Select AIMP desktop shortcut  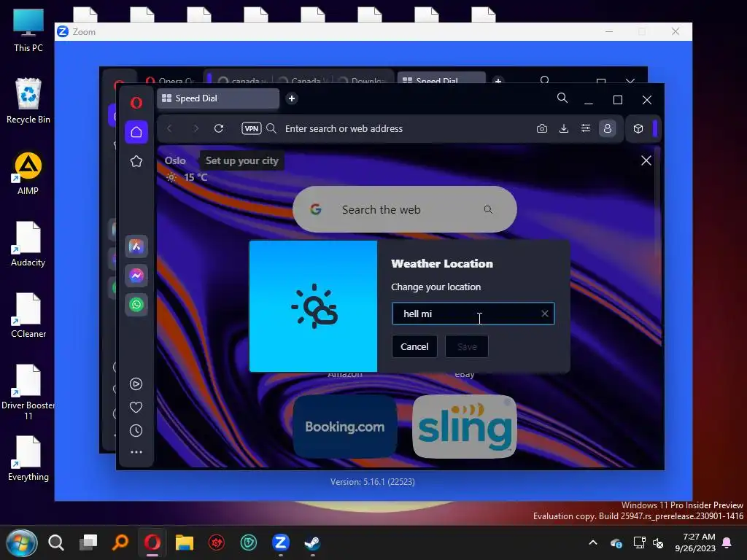click(x=28, y=174)
